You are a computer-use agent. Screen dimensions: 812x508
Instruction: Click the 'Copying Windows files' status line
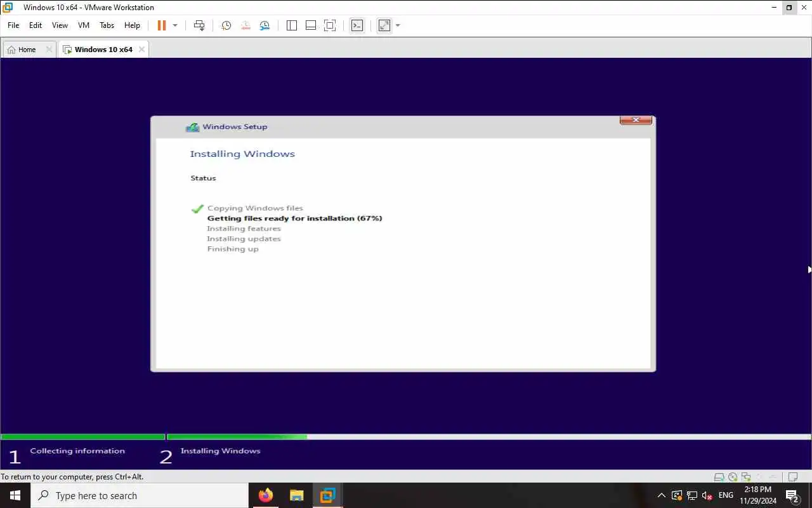[x=255, y=208]
